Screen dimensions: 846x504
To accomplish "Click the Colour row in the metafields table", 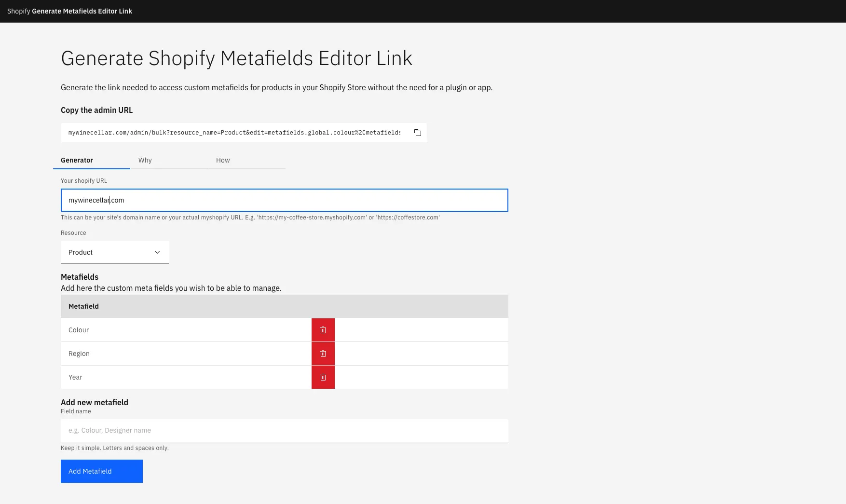I will (x=285, y=330).
